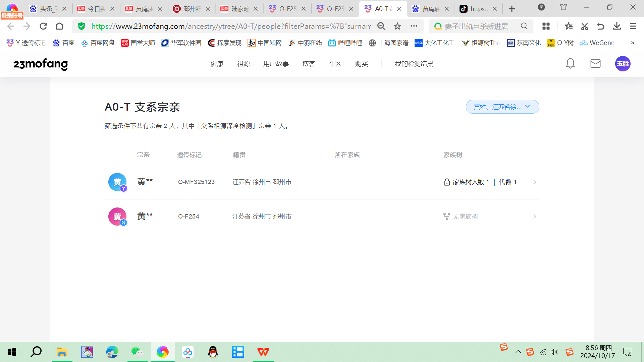
Task: Open the 玉胜 user avatar
Action: (x=623, y=64)
